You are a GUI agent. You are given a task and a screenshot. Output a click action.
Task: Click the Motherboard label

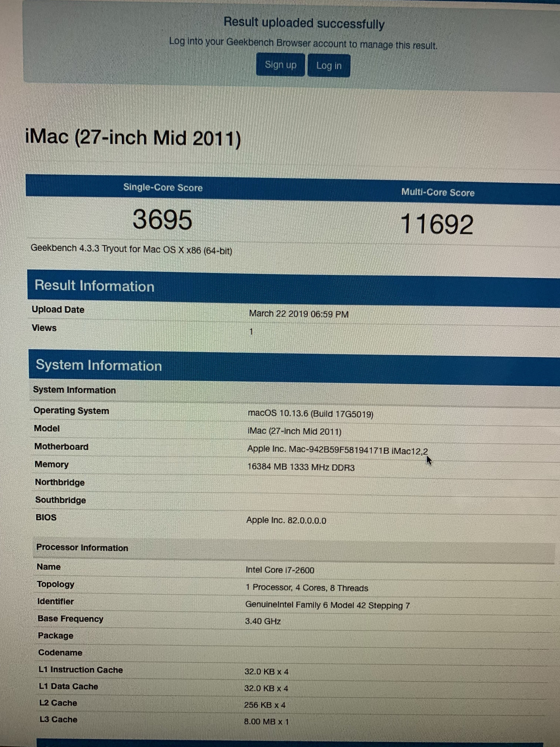point(61,446)
